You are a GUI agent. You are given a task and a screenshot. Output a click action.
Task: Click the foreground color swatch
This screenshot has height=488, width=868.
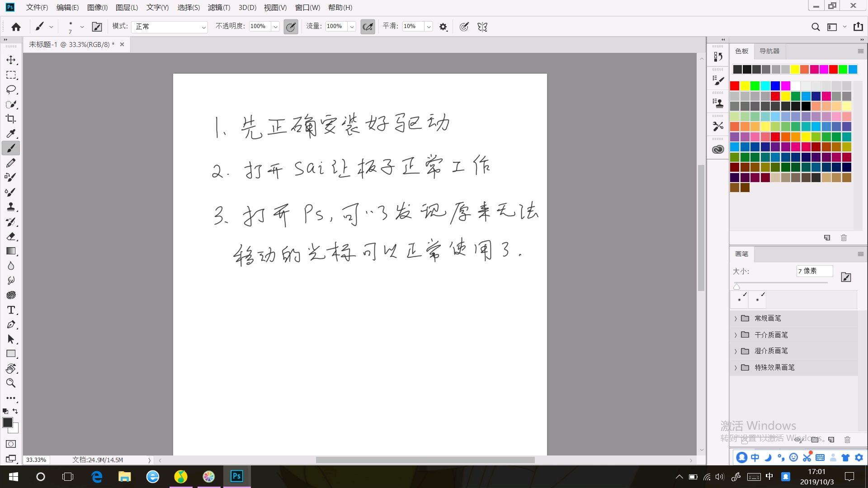[x=8, y=422]
